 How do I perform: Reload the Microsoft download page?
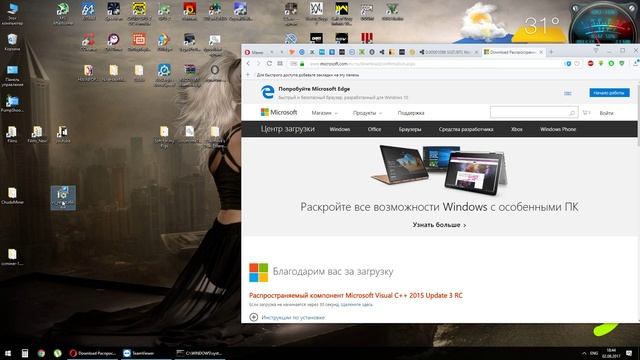[269, 64]
